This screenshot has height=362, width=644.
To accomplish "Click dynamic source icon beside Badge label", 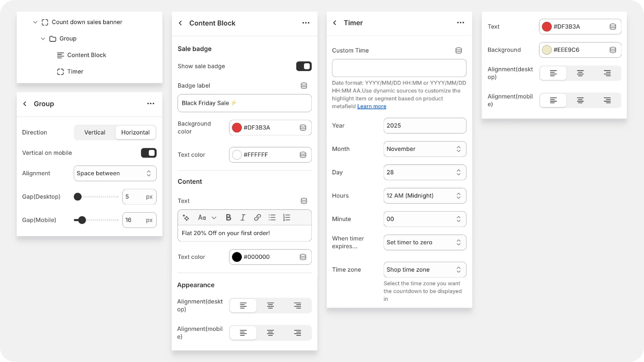I will (304, 86).
